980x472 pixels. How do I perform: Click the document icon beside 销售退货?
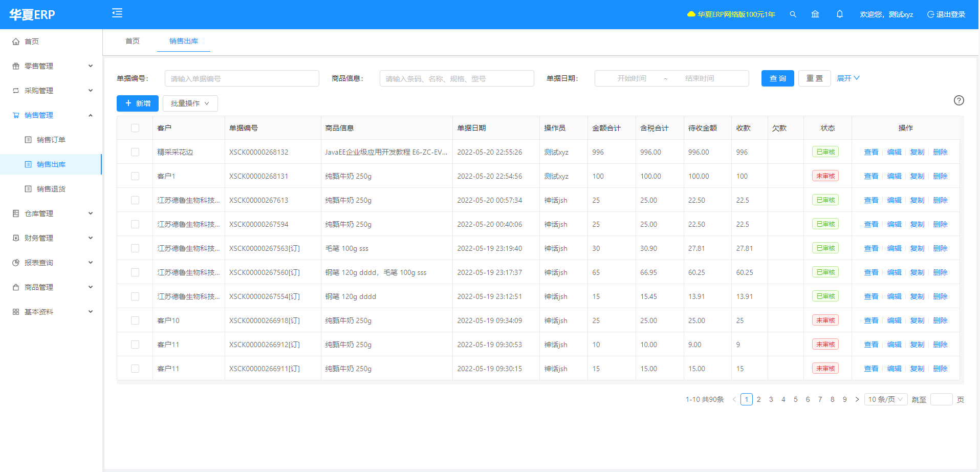point(28,189)
